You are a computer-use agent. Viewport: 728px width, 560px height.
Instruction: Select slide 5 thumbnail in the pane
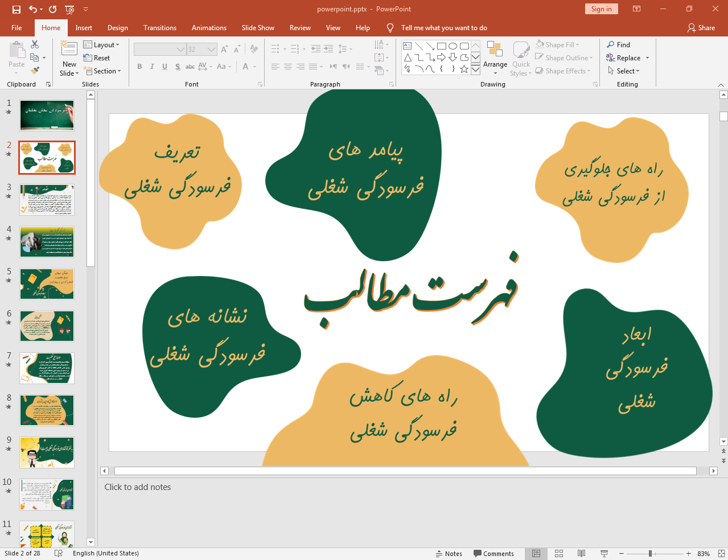click(x=47, y=283)
